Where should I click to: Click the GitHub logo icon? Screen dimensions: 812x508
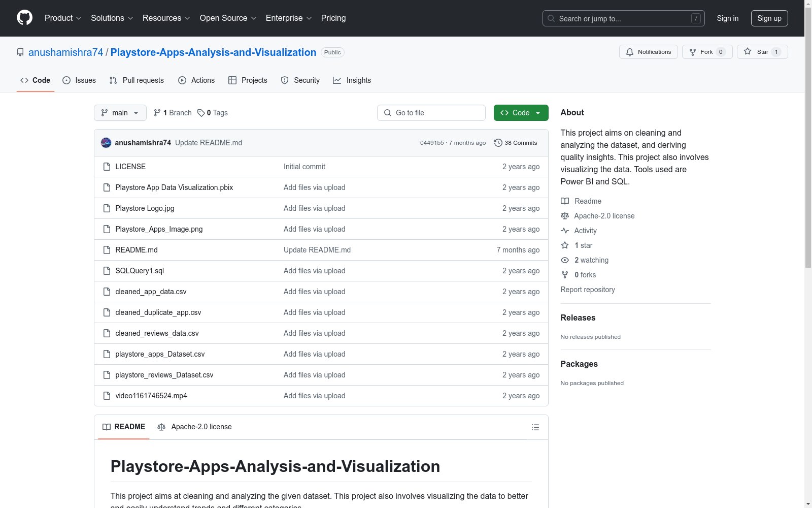(x=24, y=18)
